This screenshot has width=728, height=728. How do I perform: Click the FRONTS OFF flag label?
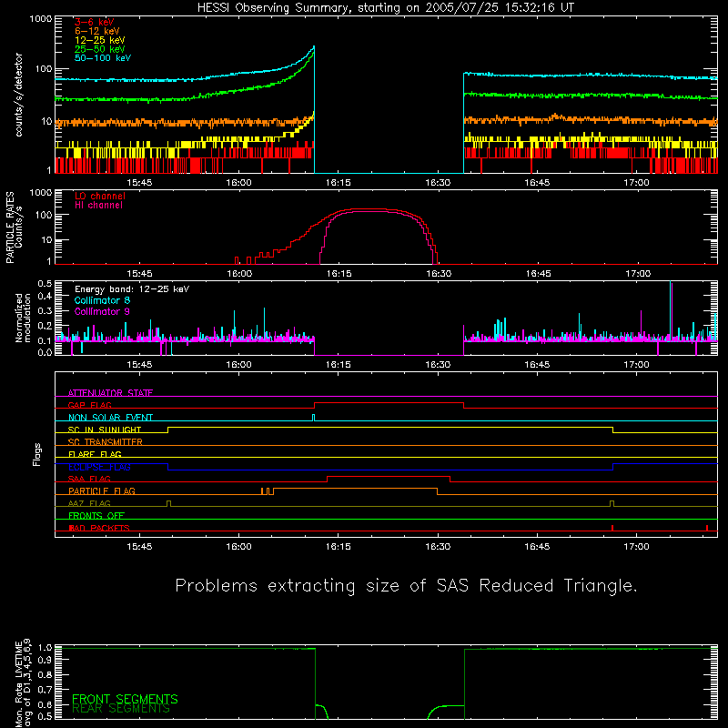pos(96,516)
